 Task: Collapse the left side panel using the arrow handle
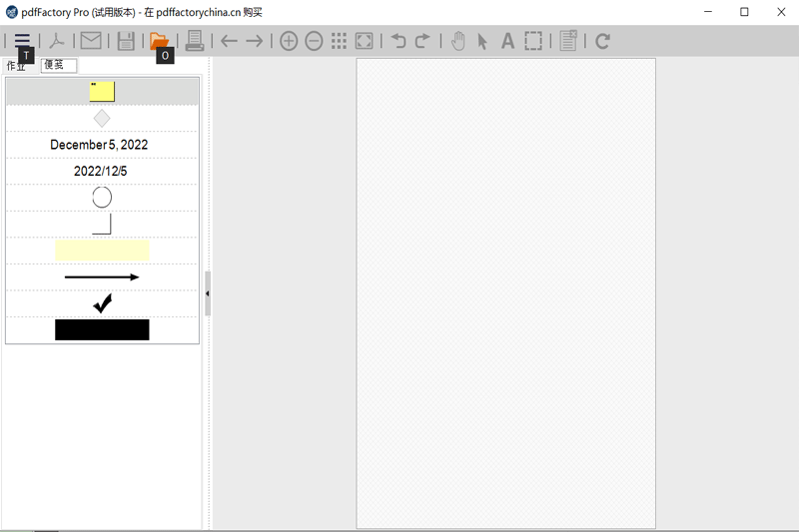[x=207, y=293]
